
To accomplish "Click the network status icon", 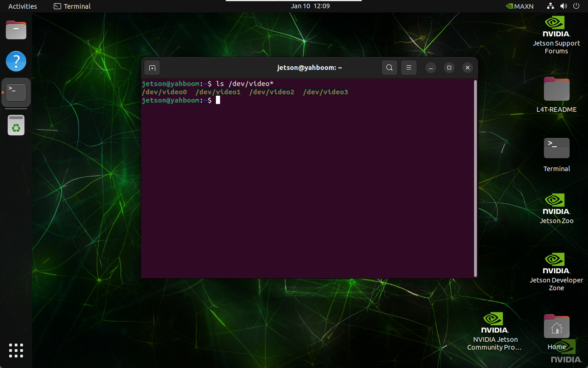I will [x=550, y=6].
